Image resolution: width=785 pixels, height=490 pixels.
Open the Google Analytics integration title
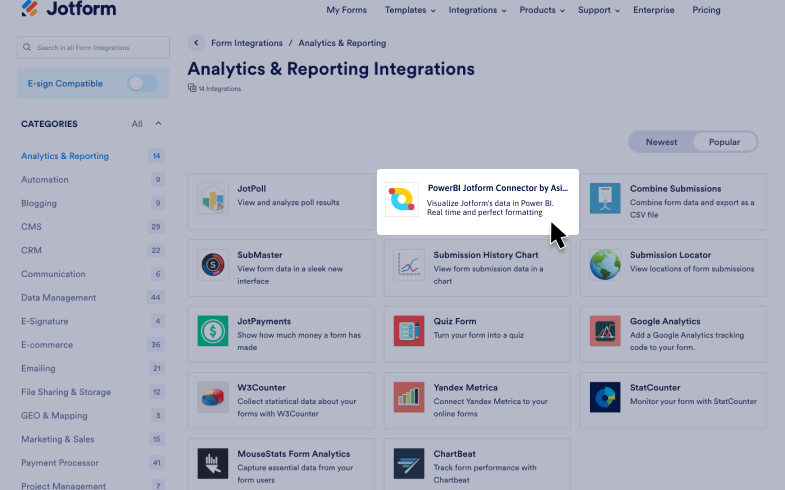(x=665, y=321)
